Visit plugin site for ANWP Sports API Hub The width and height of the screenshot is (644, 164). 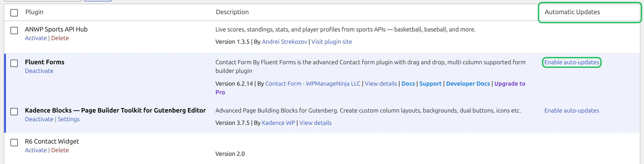click(332, 42)
